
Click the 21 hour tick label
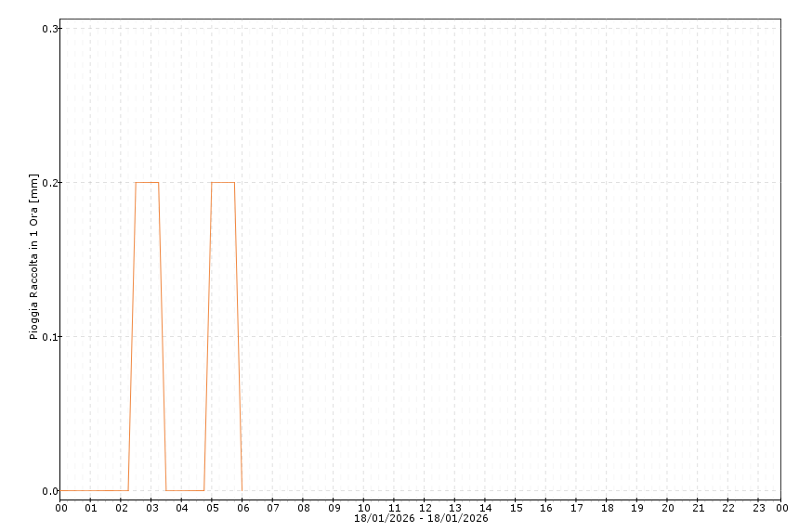[698, 508]
